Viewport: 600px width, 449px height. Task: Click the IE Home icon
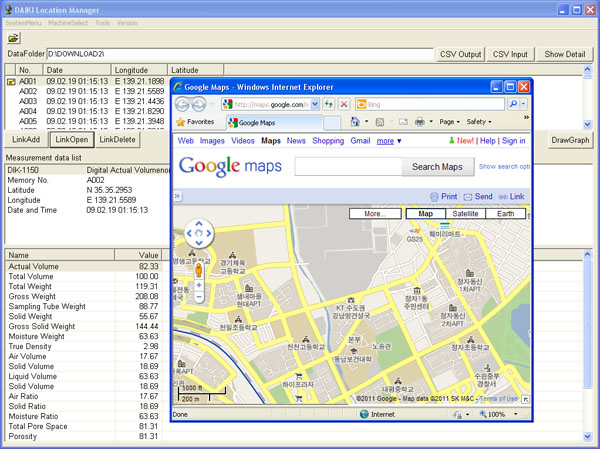click(355, 122)
